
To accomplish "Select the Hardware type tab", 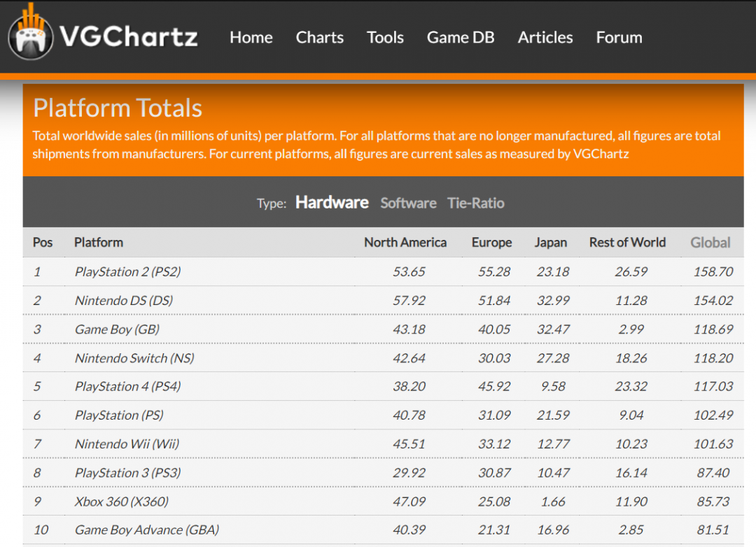I will click(x=332, y=203).
